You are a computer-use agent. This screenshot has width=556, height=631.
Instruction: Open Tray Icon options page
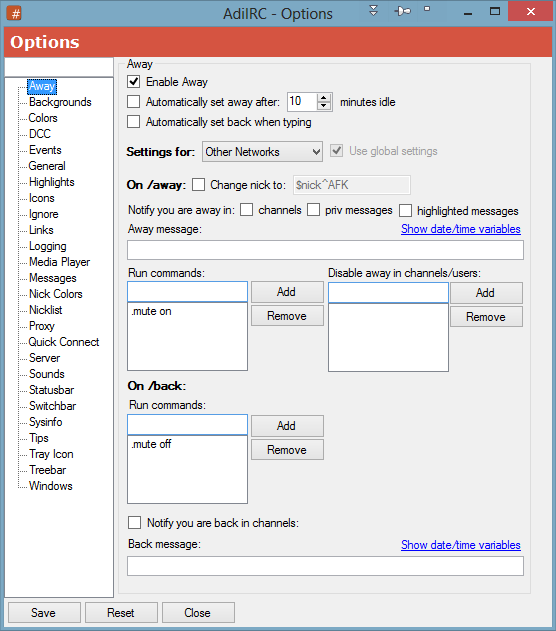[51, 454]
